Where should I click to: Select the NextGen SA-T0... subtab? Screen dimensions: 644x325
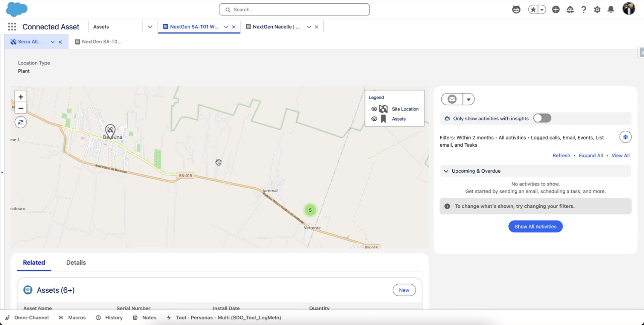click(x=98, y=42)
